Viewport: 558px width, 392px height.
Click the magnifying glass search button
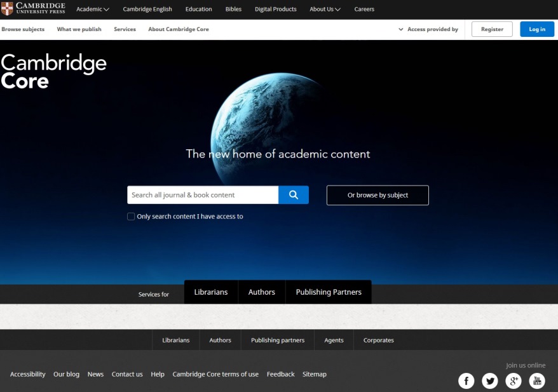coord(293,195)
